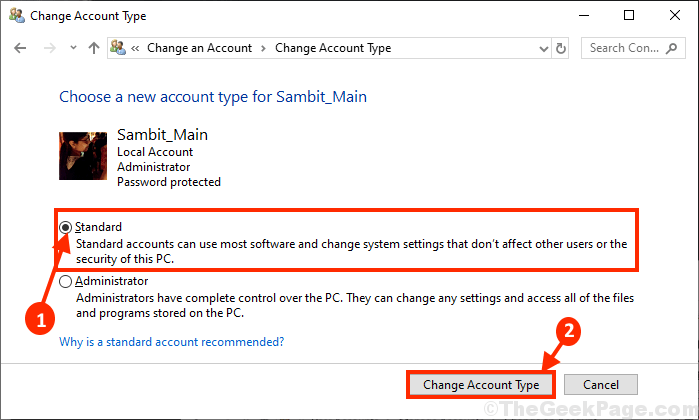Click the Change Account Type button
Viewport: 699px width, 420px height.
pyautogui.click(x=481, y=385)
